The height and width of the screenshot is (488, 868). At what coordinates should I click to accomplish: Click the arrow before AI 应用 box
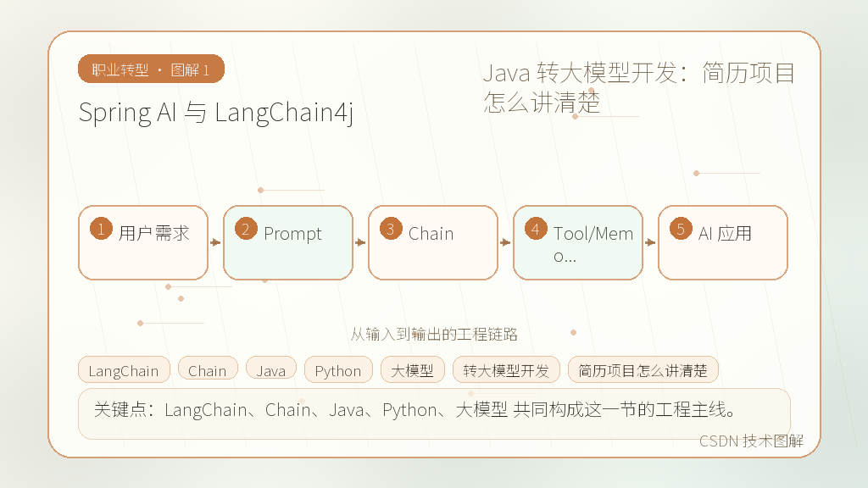pos(650,242)
